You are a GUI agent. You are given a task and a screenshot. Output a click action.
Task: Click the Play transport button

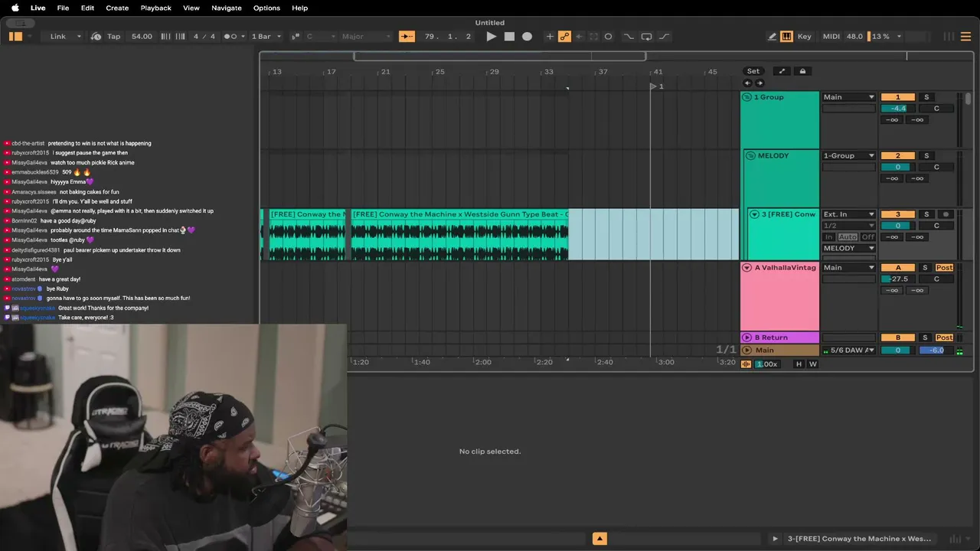click(491, 36)
